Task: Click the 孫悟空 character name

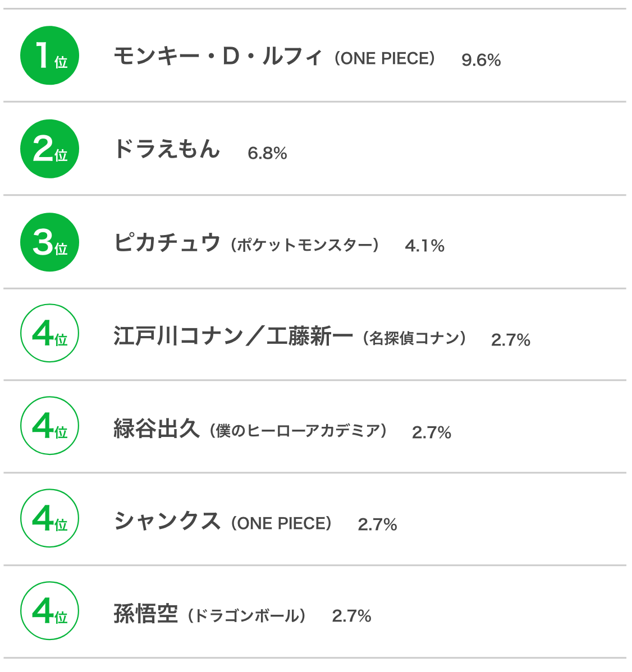Action: click(x=146, y=613)
